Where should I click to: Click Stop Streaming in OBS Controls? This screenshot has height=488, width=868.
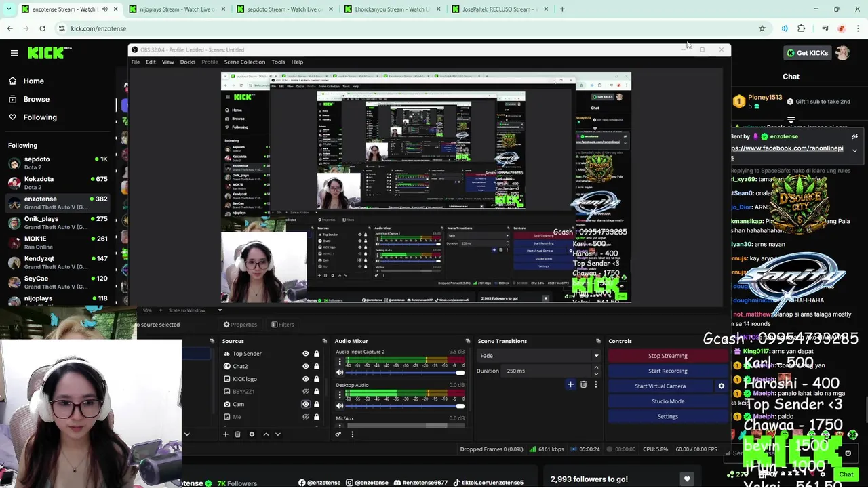tap(667, 356)
